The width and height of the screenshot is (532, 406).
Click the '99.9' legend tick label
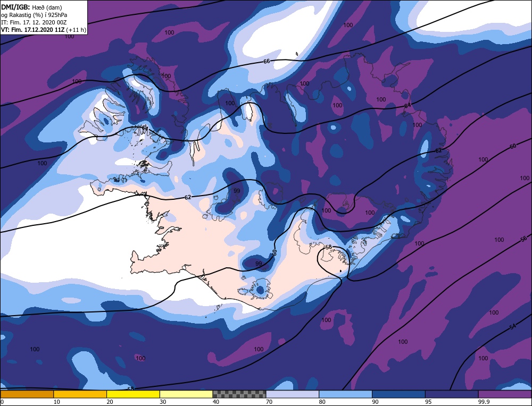(x=483, y=402)
